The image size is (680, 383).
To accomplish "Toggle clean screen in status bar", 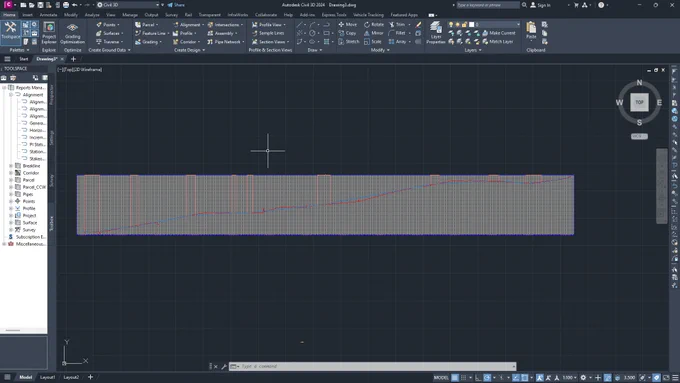I will 666,377.
